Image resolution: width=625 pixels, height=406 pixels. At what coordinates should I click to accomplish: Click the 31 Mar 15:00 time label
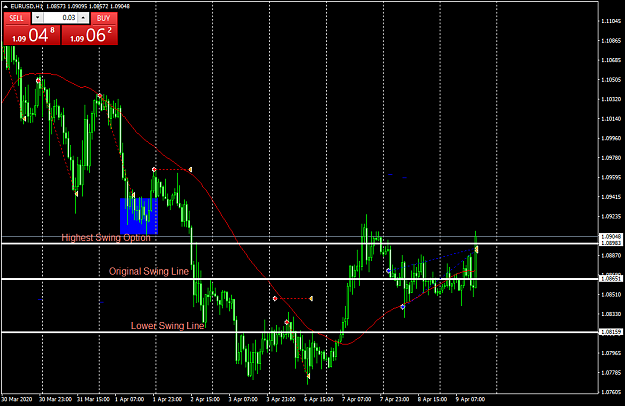93,399
